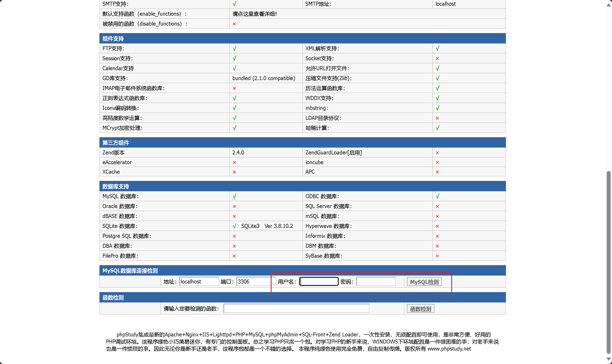
Task: Click the 函数检测 button
Action: (x=420, y=309)
